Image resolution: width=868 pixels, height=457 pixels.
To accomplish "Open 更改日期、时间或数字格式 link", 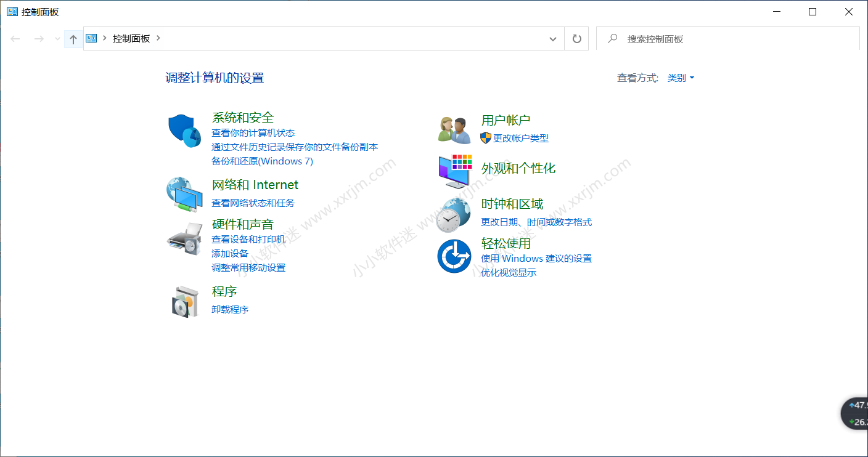I will click(536, 222).
